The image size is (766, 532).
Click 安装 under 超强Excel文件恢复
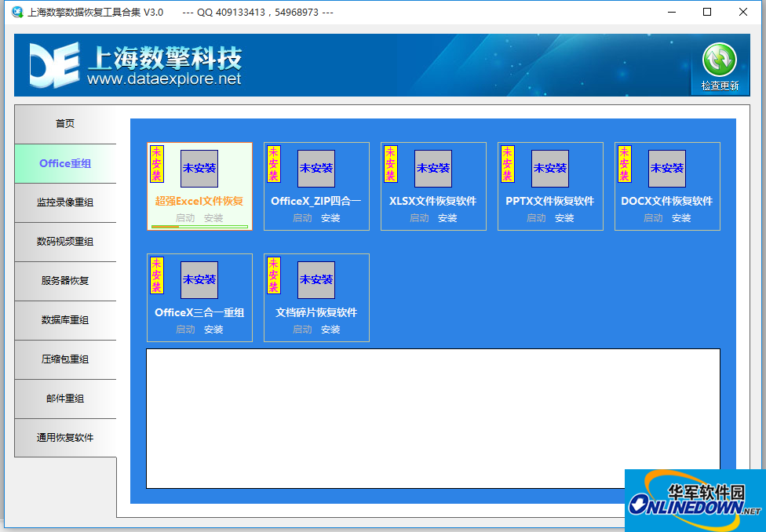point(213,218)
